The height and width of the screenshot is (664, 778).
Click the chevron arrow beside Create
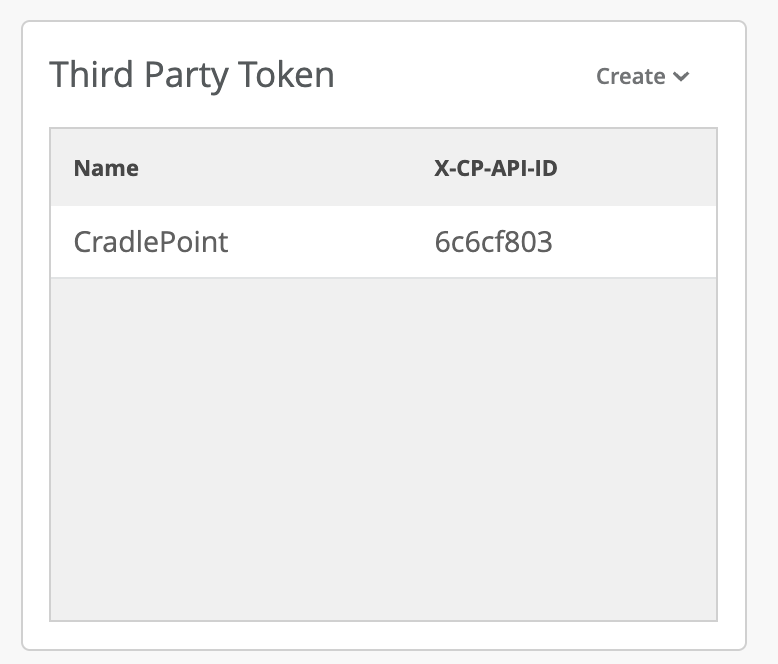[681, 77]
